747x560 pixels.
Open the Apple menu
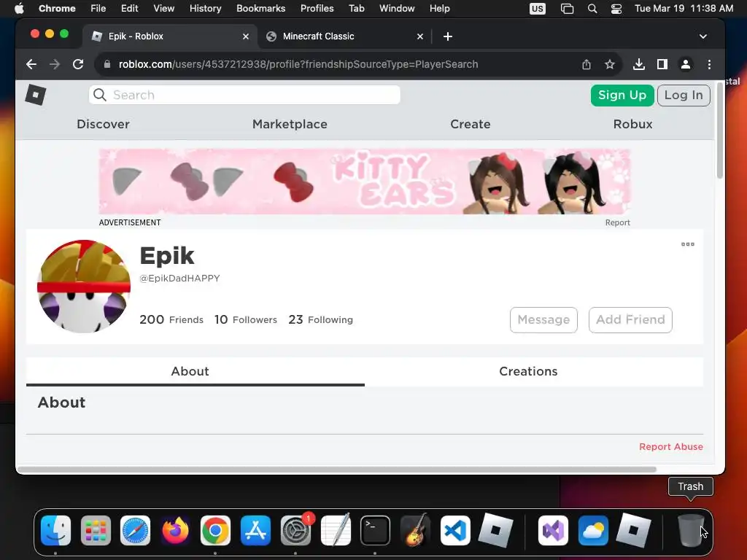pos(19,9)
